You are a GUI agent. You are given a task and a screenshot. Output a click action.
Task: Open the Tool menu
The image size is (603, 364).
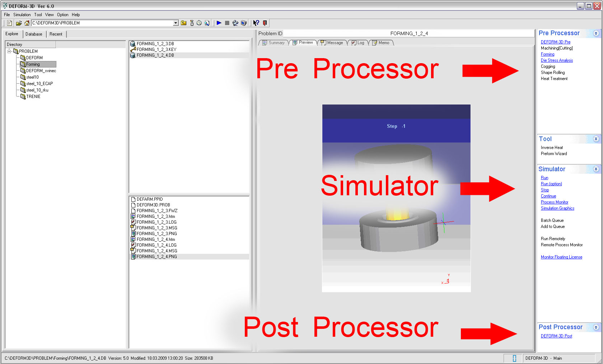point(38,15)
